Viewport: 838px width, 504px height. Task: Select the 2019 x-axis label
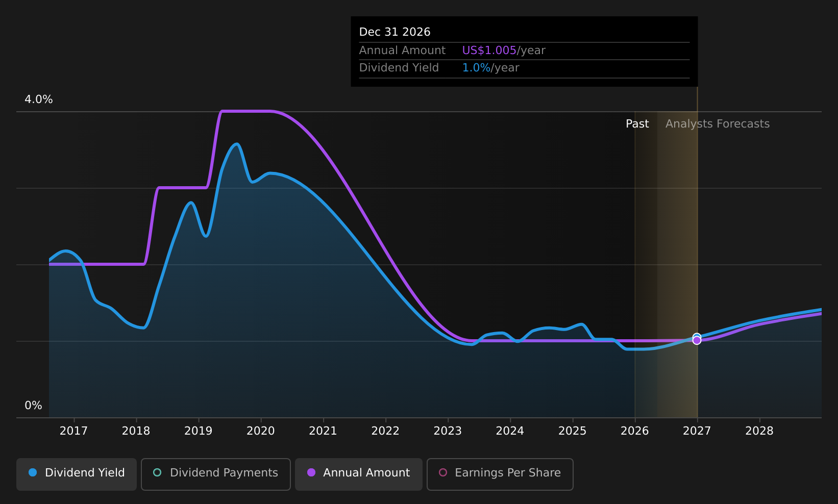pos(199,431)
